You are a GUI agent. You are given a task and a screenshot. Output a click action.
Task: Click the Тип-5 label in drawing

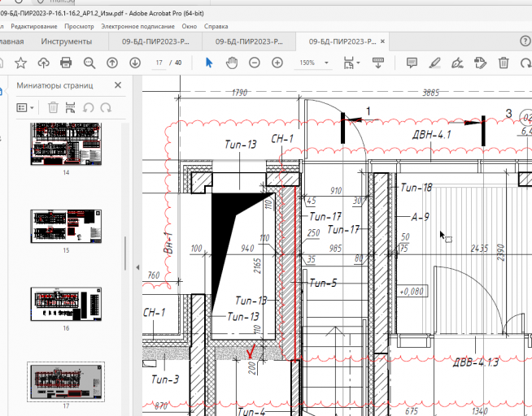(x=323, y=283)
